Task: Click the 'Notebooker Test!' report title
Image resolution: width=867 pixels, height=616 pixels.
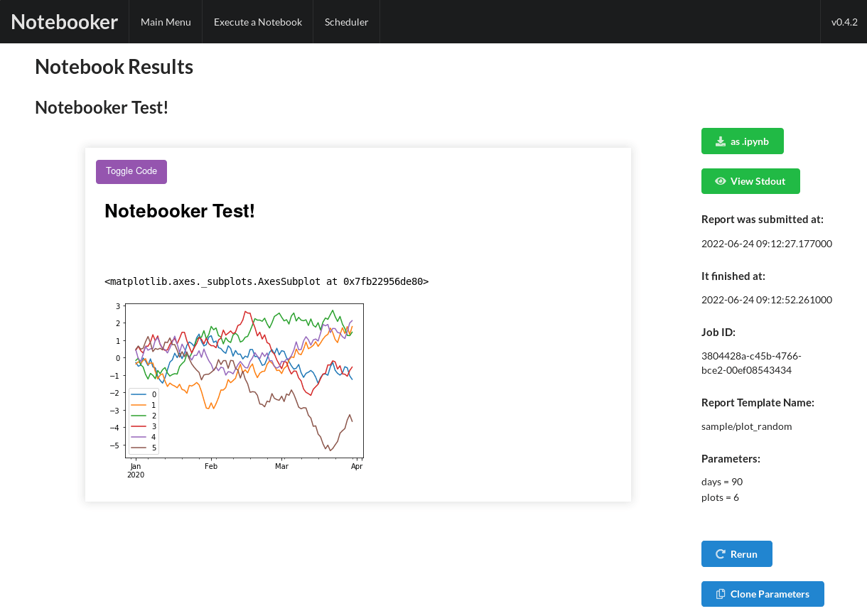Action: pyautogui.click(x=101, y=107)
